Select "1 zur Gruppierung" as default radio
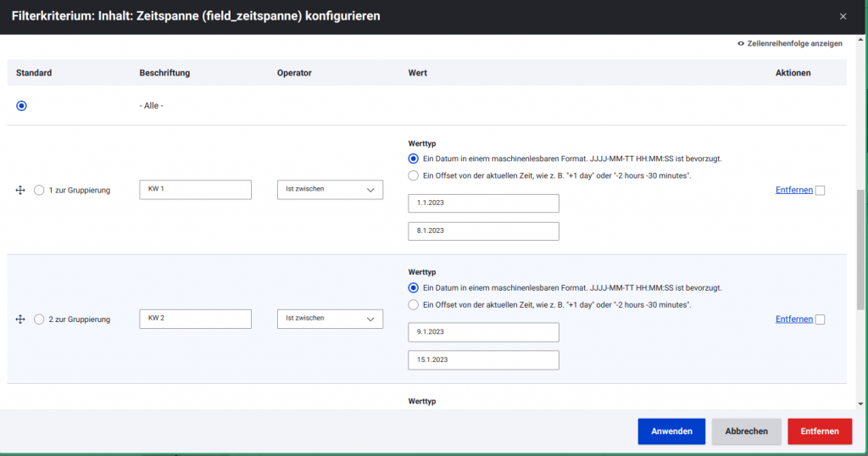The image size is (868, 456). coord(39,191)
